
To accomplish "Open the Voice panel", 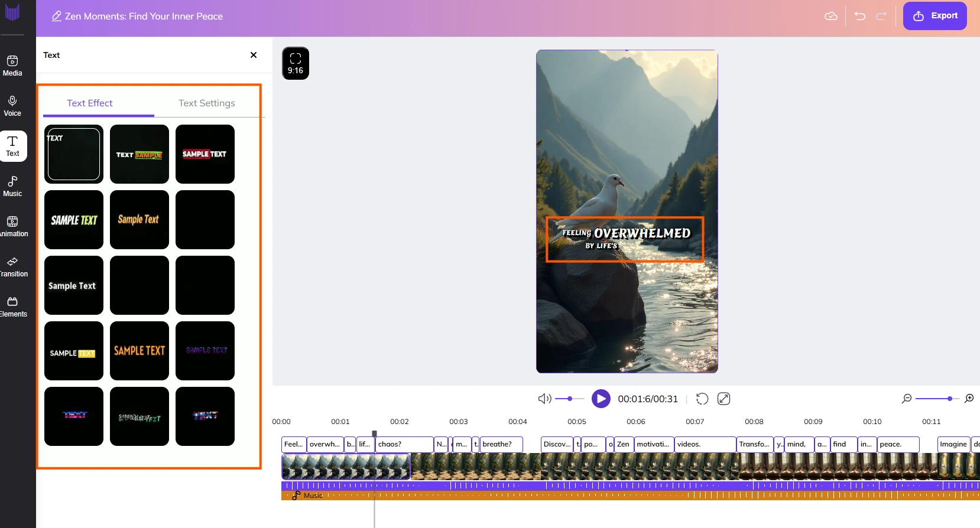I will 12,106.
